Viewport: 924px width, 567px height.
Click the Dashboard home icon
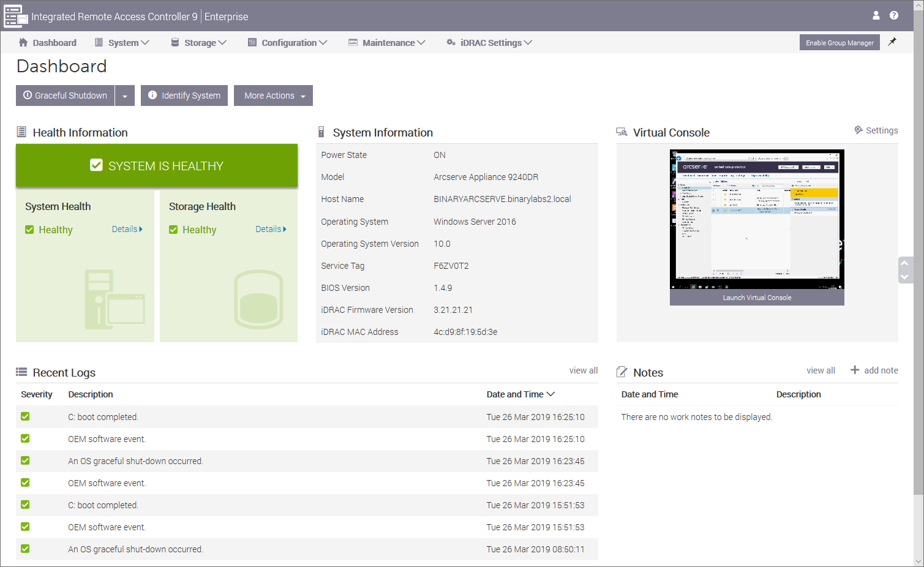pyautogui.click(x=23, y=43)
